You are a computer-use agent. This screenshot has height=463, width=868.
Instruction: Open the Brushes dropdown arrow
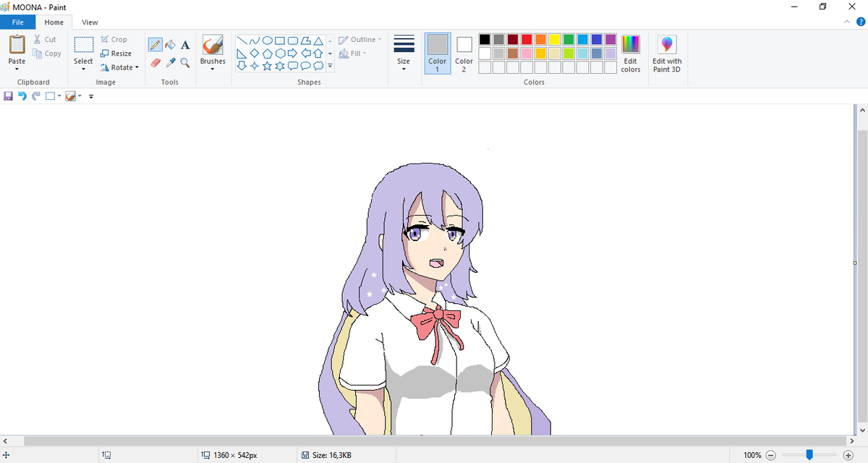[213, 69]
